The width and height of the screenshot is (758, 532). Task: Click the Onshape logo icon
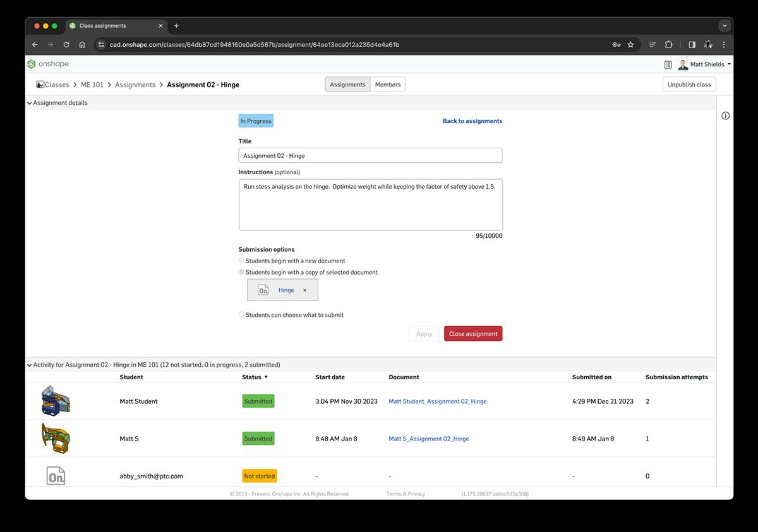tap(32, 64)
